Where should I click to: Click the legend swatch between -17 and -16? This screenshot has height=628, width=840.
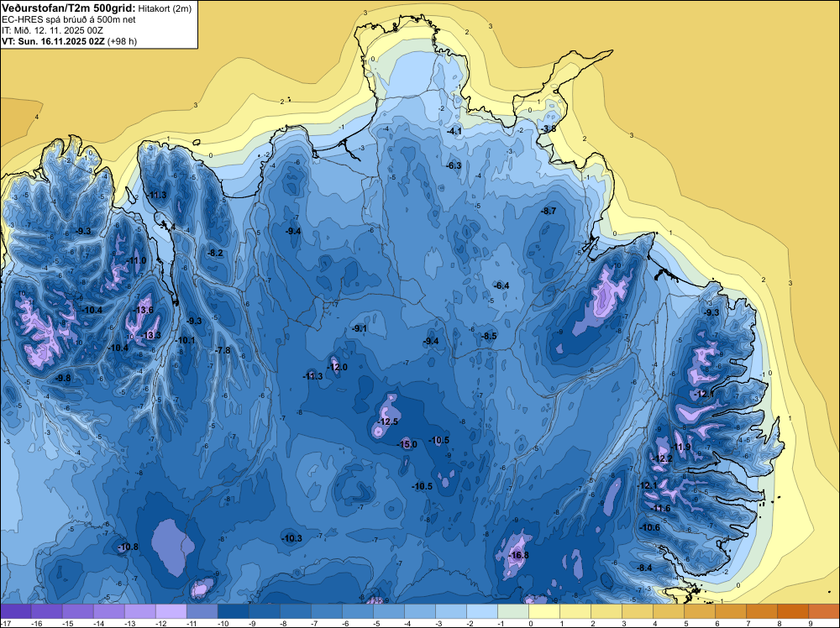[15, 611]
